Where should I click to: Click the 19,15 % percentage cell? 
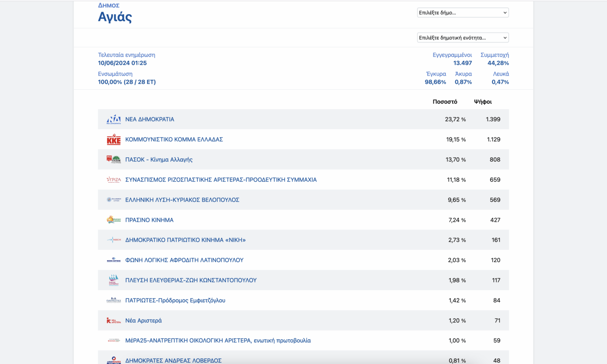coord(456,140)
